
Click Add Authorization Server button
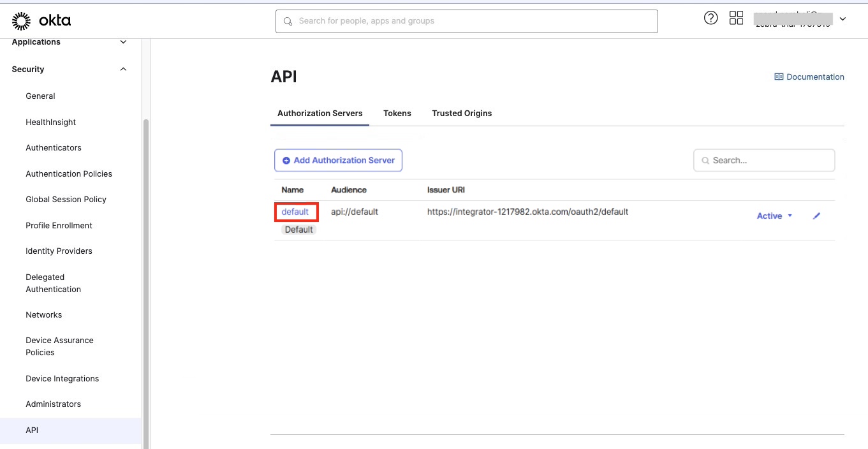pos(338,161)
